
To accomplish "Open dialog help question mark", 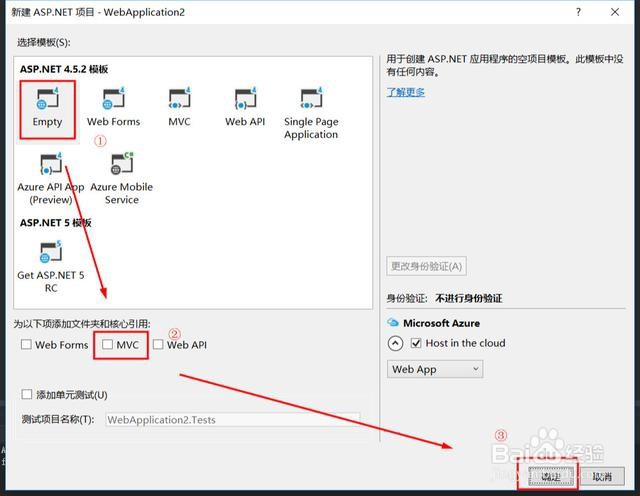I will click(578, 12).
